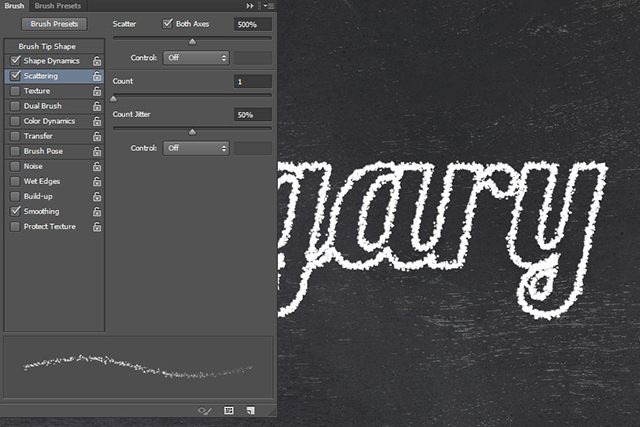Open the Texture settings row

click(54, 91)
